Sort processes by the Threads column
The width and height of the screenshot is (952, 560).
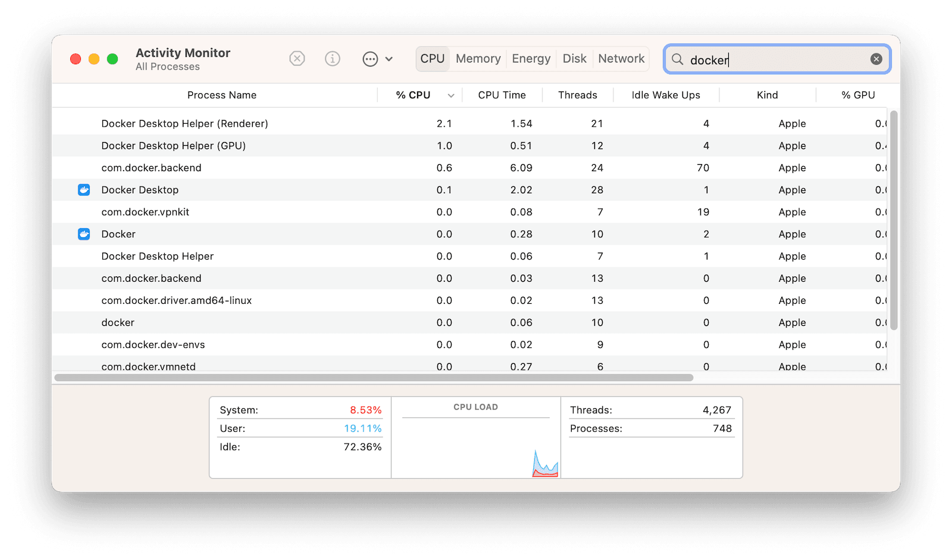click(577, 95)
